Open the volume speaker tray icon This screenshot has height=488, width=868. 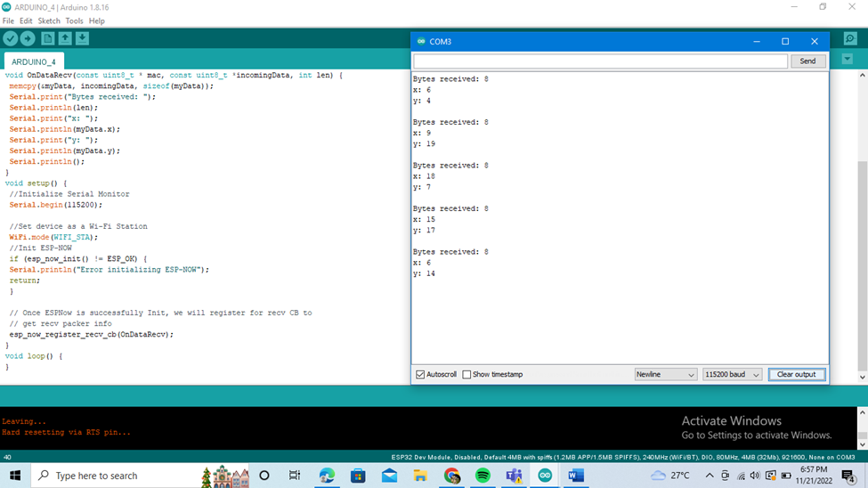pyautogui.click(x=755, y=476)
